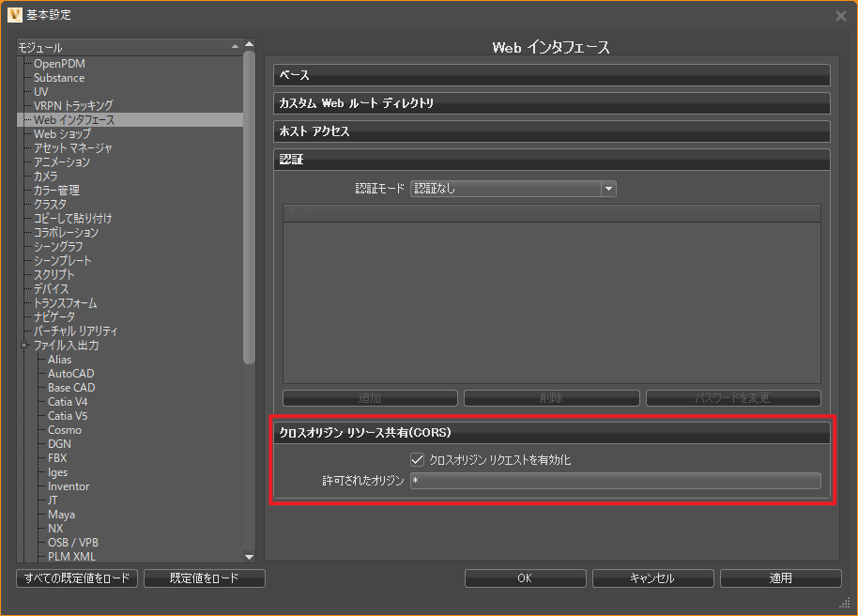Load all defaults with すべての既定値をロード
This screenshot has width=858, height=616.
pyautogui.click(x=75, y=577)
